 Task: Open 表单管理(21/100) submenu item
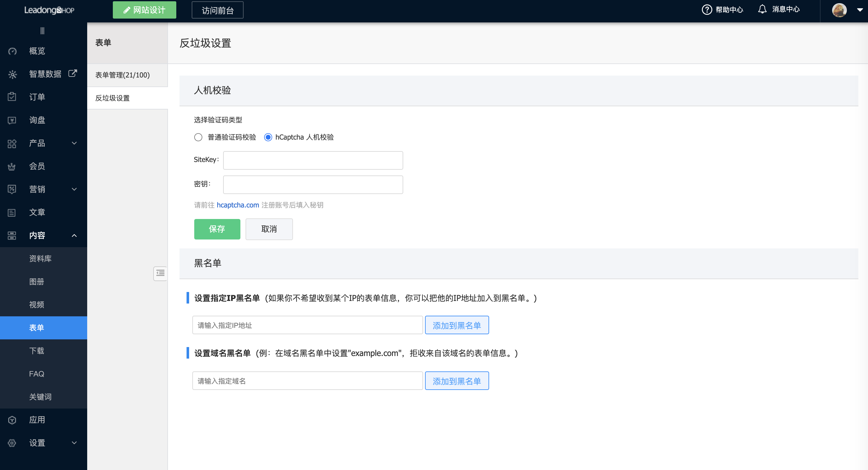click(x=122, y=75)
